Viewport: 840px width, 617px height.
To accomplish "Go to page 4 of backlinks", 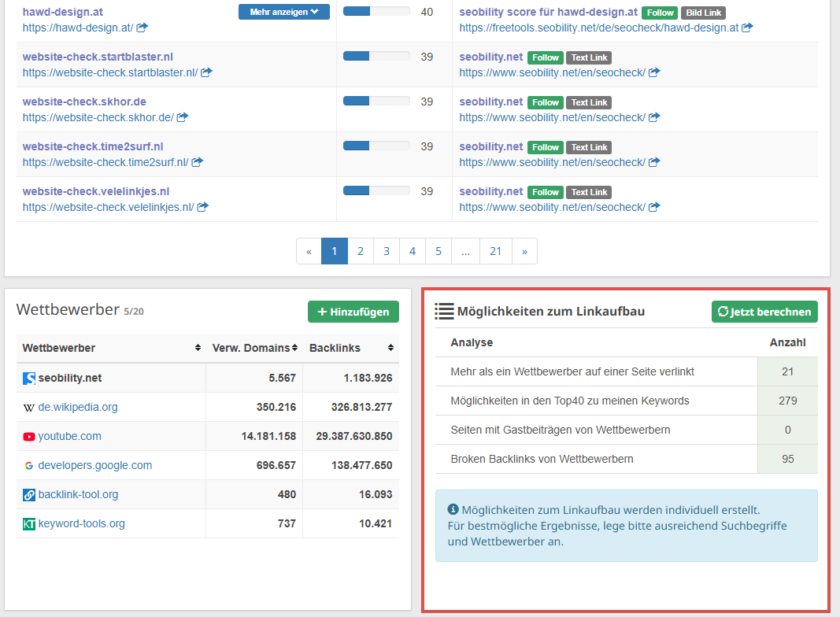I will pos(413,251).
